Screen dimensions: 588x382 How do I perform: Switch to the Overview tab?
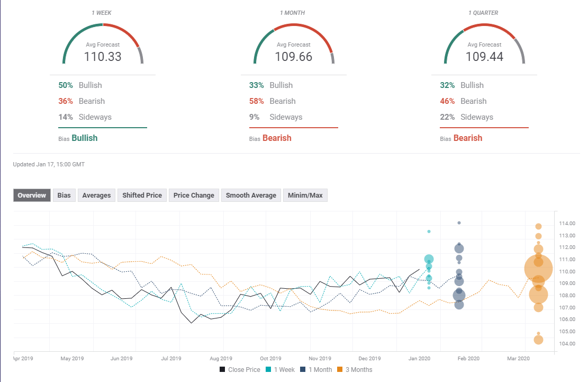click(32, 196)
